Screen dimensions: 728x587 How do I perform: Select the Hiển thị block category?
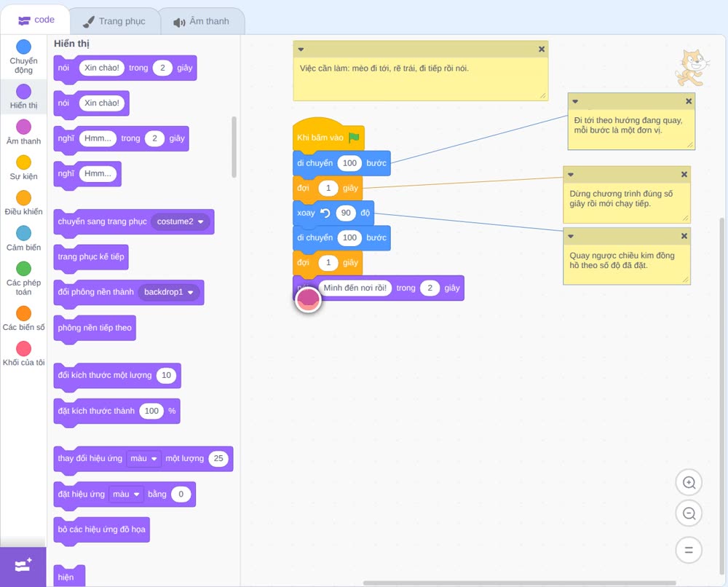pyautogui.click(x=23, y=97)
